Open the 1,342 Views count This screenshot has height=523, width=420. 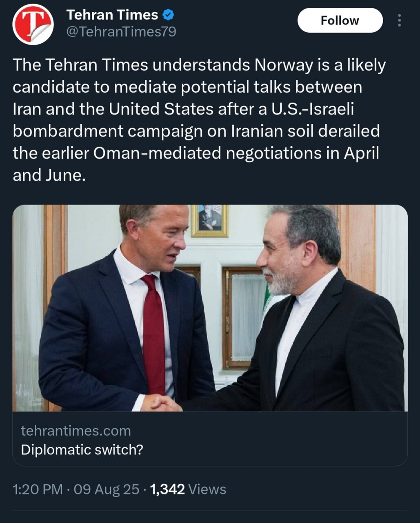[188, 489]
